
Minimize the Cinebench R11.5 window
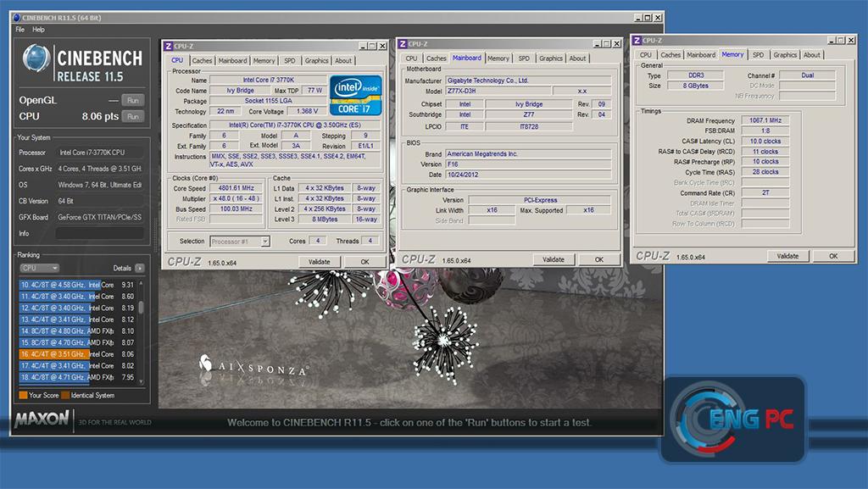coord(638,18)
